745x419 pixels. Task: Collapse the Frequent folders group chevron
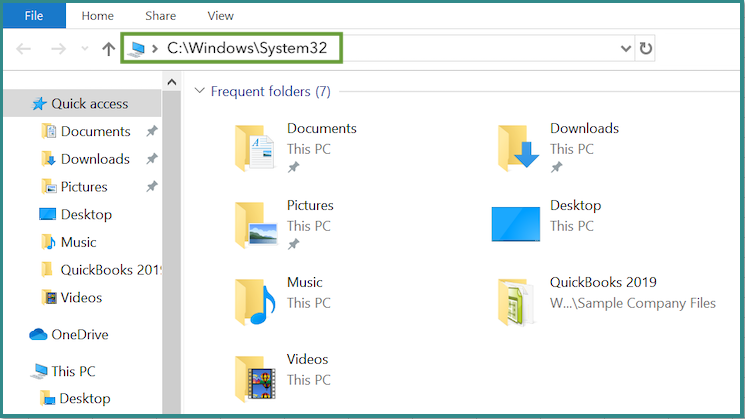click(200, 91)
